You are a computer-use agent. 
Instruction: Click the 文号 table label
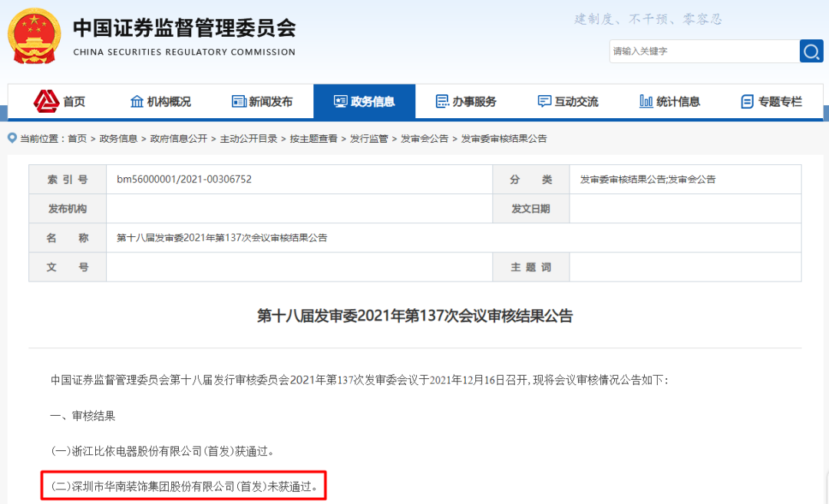tap(68, 267)
